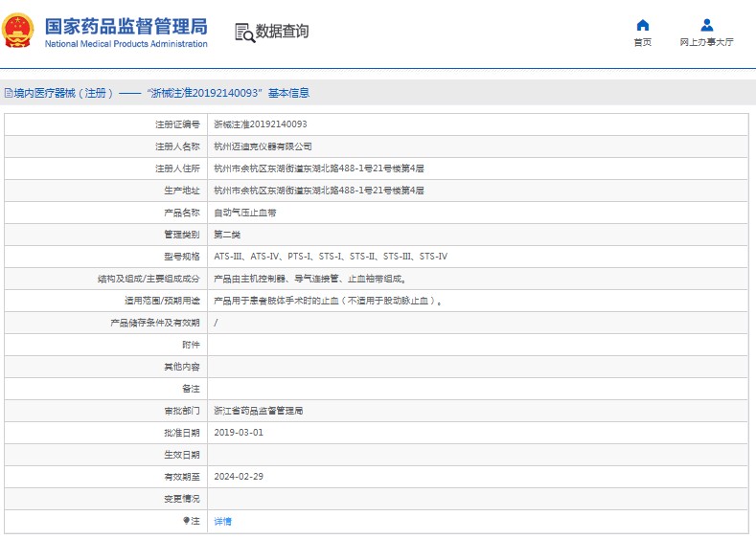Click the 审批部门 row label

tap(181, 411)
